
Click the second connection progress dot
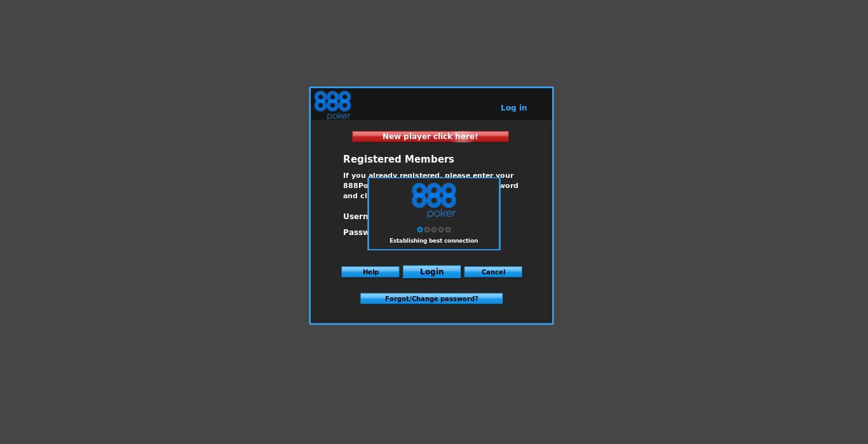427,230
